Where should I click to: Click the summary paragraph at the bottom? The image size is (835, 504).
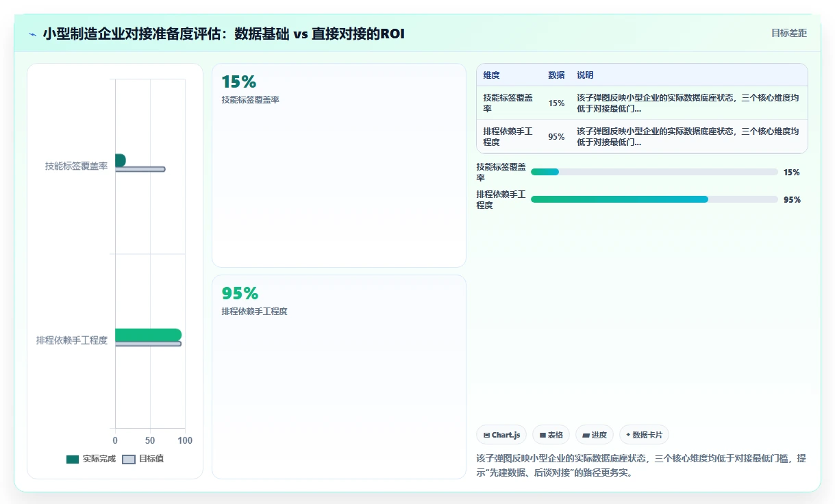tap(640, 466)
